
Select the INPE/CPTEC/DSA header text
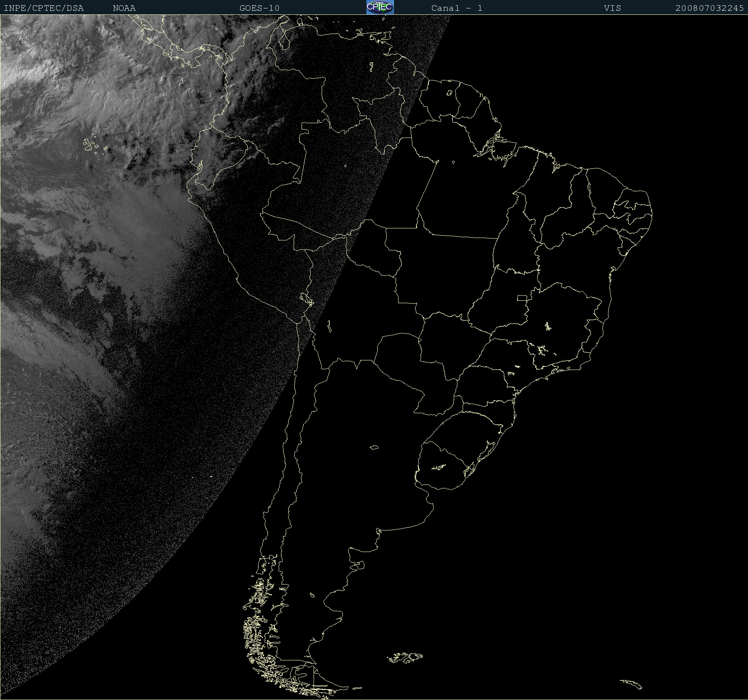[x=44, y=8]
